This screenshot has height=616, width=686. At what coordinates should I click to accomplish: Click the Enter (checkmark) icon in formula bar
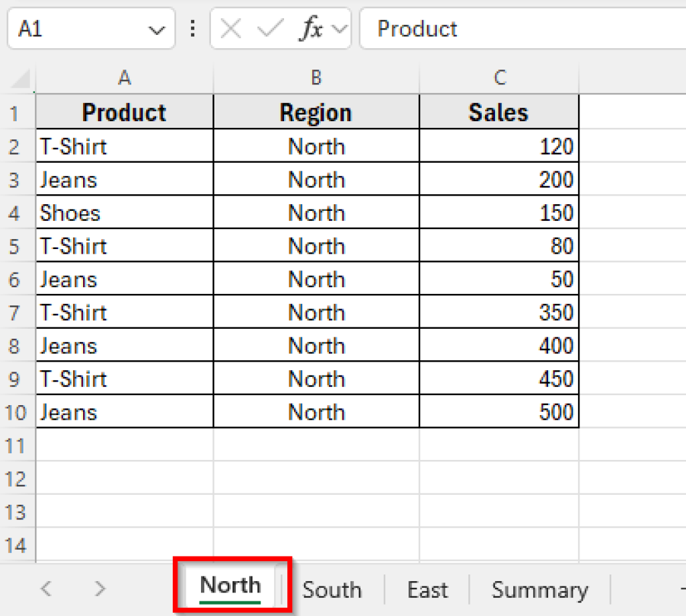[268, 28]
